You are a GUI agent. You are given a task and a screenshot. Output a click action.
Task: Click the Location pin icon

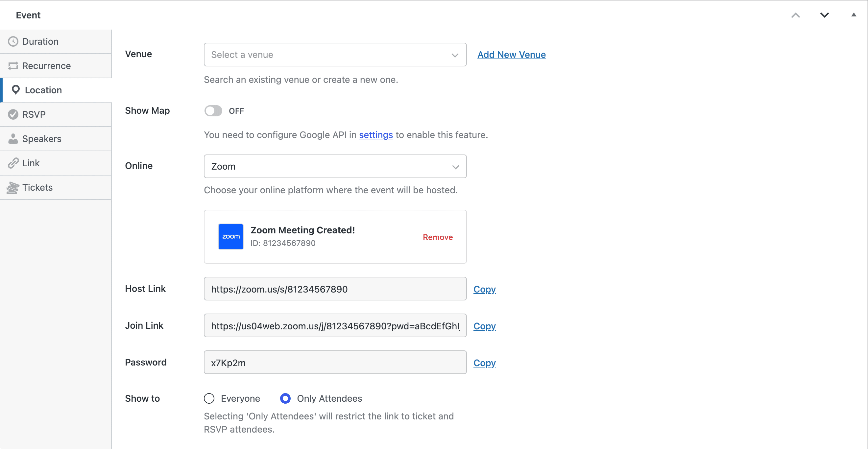pos(15,90)
